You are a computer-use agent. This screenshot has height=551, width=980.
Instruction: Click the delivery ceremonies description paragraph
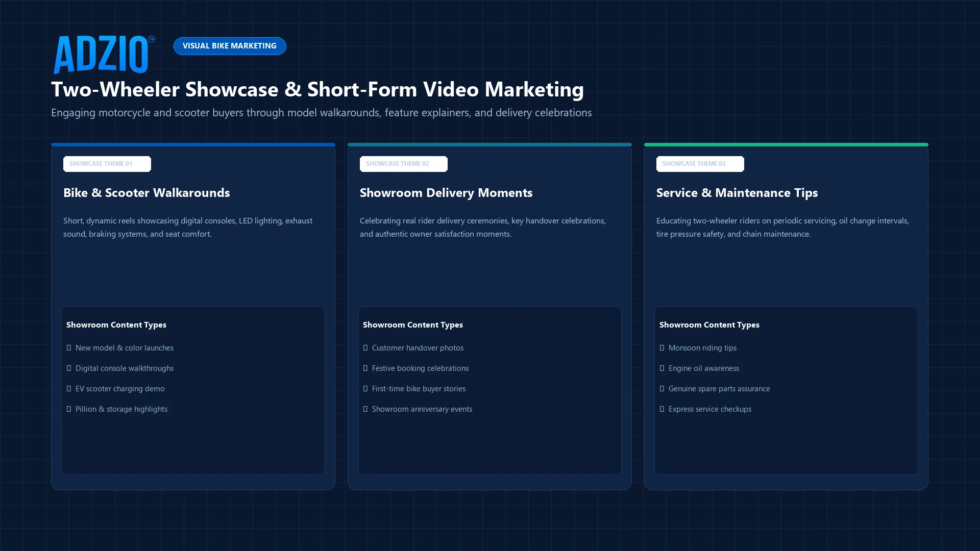pos(483,228)
